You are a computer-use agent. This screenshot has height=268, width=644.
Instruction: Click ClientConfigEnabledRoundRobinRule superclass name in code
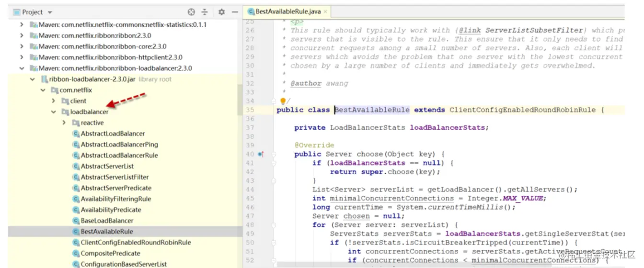coord(522,110)
